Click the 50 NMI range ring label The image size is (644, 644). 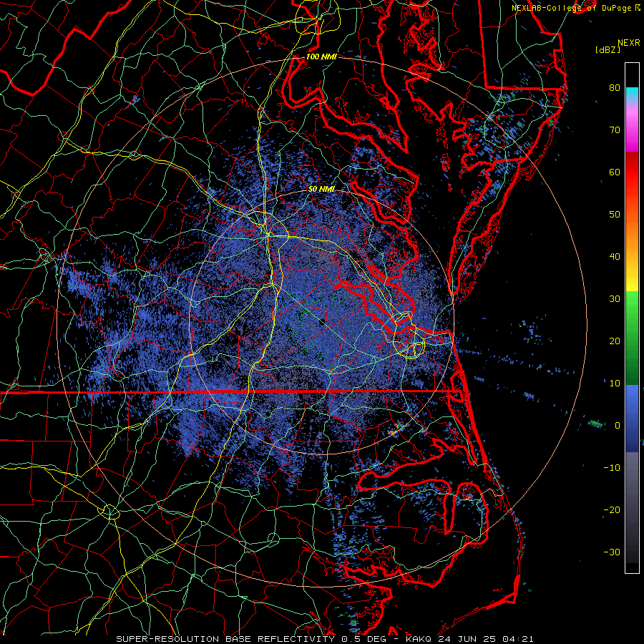[321, 190]
